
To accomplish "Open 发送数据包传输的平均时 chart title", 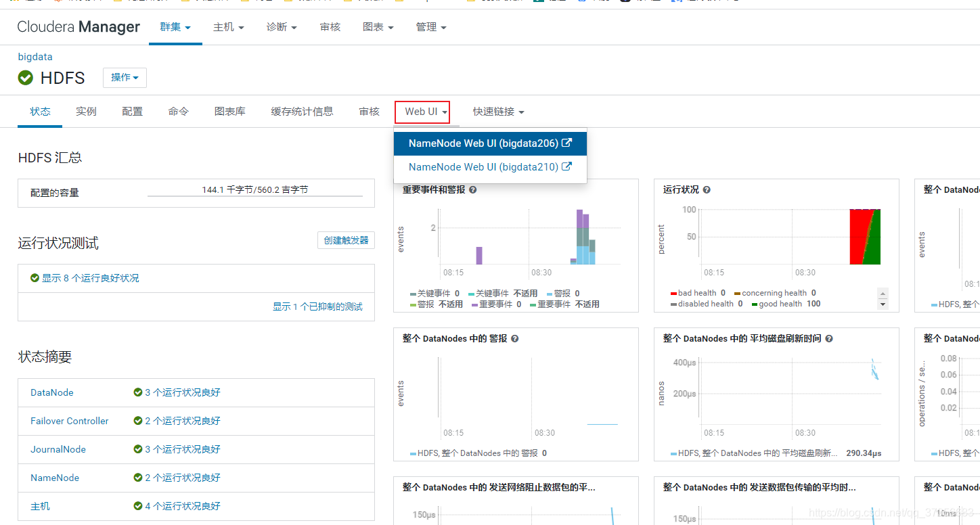I will [x=759, y=487].
